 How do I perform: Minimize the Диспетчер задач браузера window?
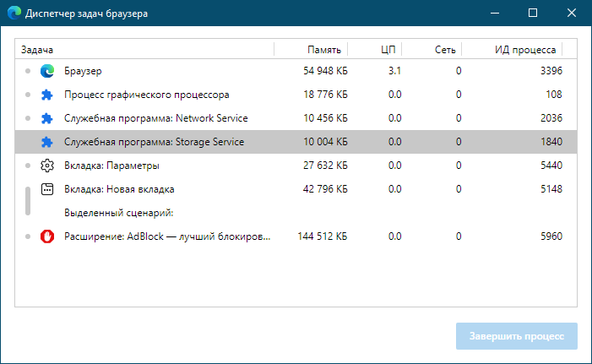495,14
